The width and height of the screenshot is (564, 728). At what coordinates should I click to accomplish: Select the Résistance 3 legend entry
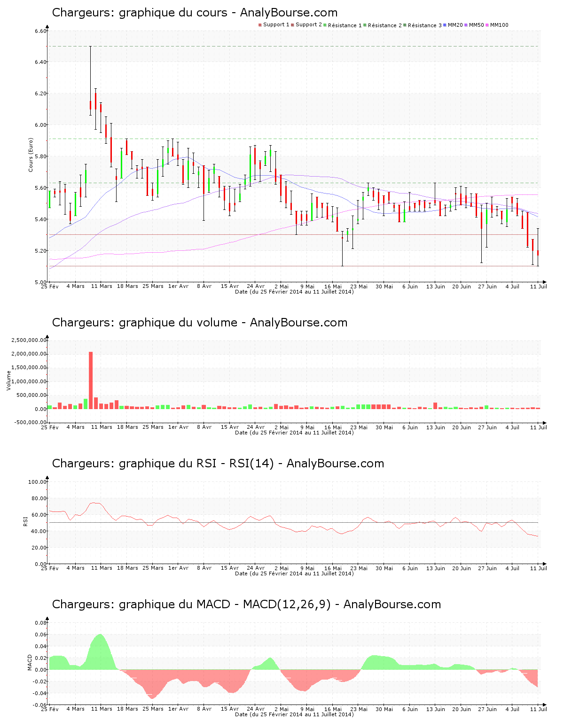(x=424, y=25)
